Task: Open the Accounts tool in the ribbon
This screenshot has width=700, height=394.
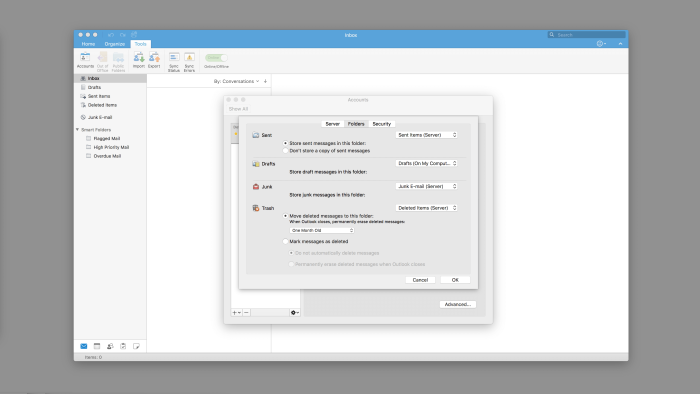Action: [x=85, y=61]
